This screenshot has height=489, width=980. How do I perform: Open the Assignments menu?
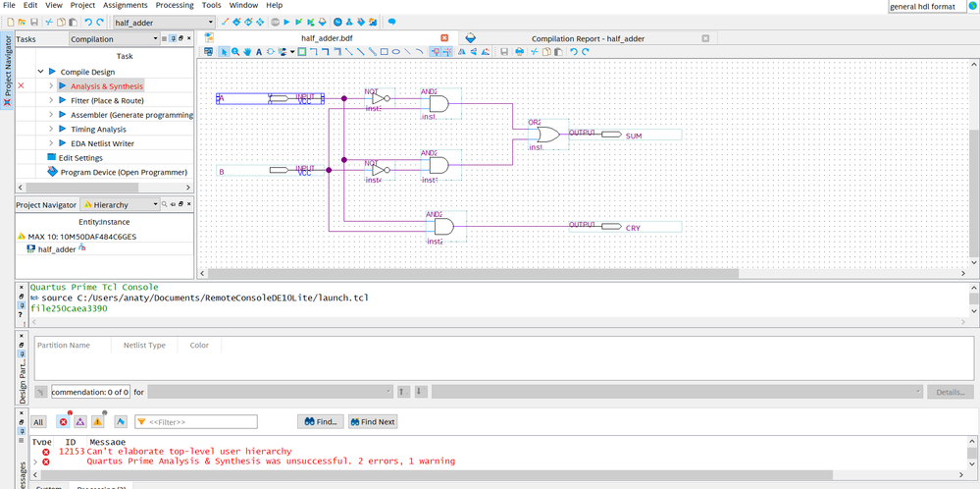click(126, 5)
